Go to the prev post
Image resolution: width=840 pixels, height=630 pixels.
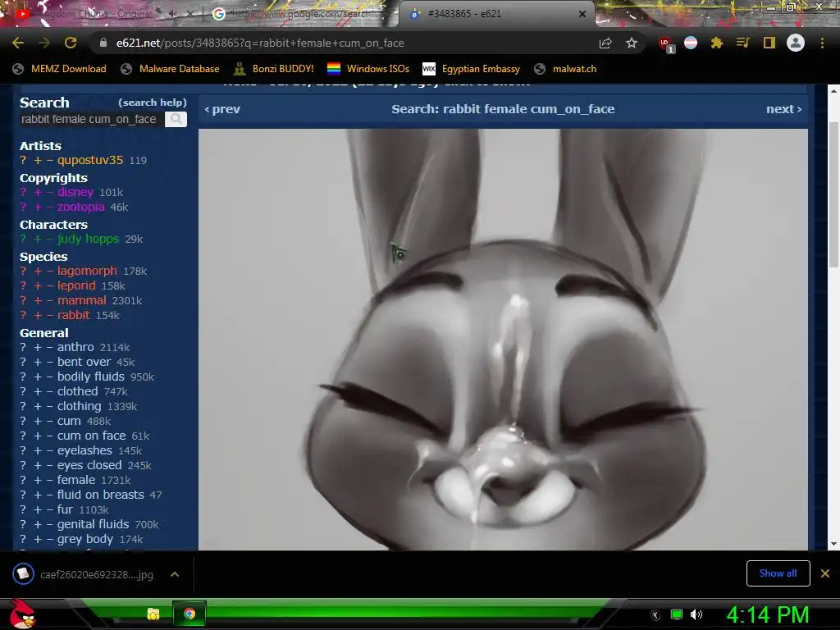click(222, 109)
